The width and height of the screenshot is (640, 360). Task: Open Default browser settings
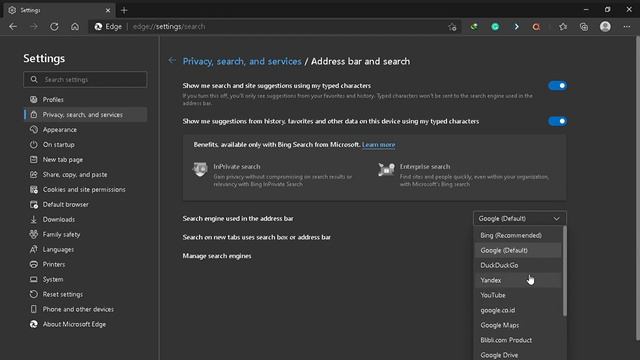[x=85, y=204]
